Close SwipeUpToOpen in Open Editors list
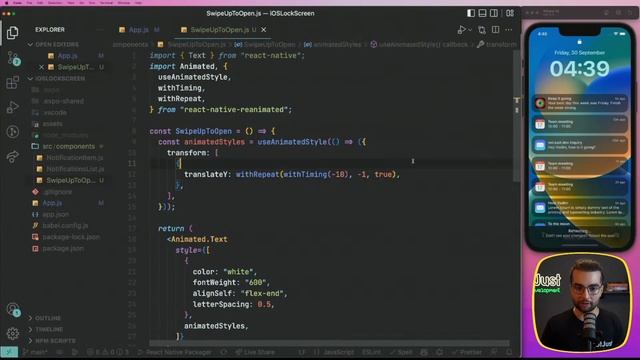The image size is (640, 360). tap(41, 67)
